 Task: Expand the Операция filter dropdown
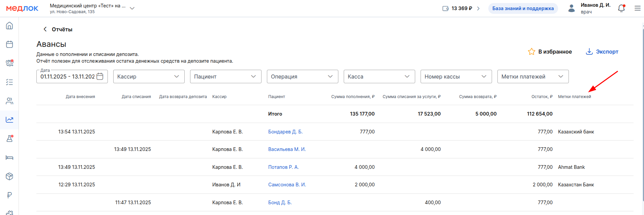302,76
